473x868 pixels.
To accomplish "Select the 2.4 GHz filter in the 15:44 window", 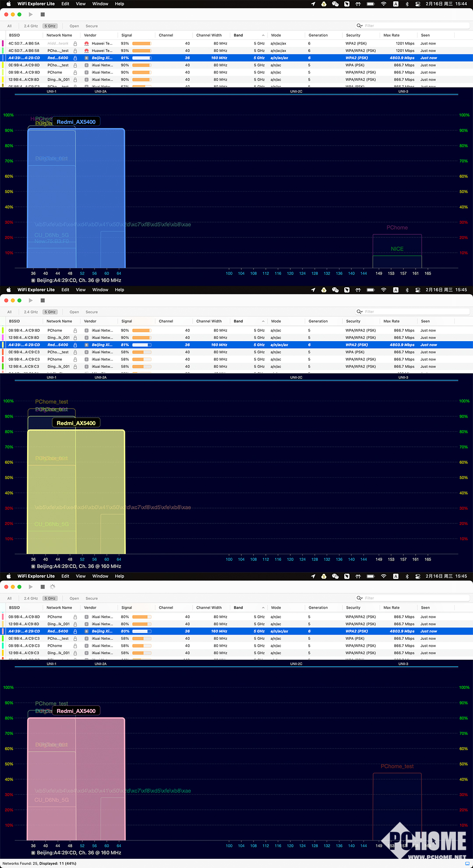I will (31, 26).
